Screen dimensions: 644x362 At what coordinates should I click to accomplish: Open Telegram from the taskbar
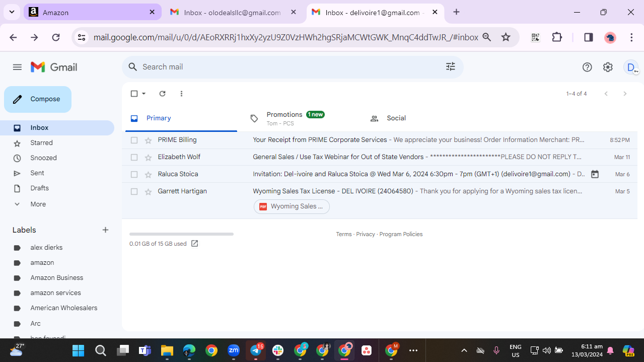[x=256, y=350]
